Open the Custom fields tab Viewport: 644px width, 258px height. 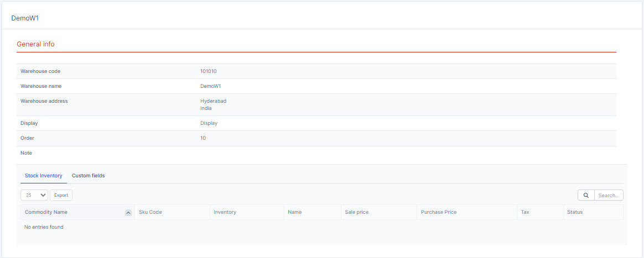point(88,176)
